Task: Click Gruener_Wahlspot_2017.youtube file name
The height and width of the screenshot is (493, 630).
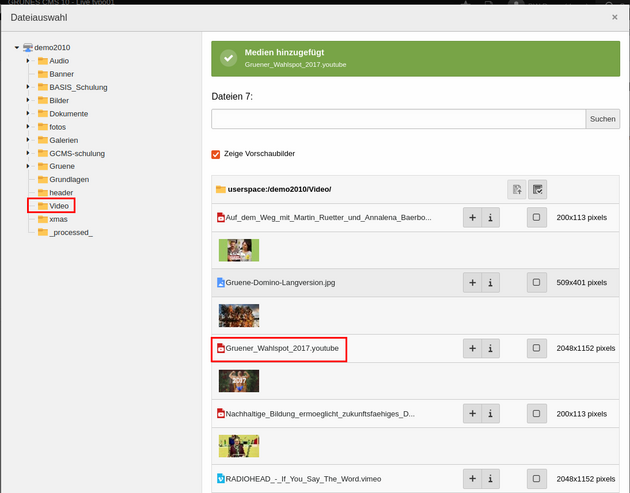Action: tap(282, 348)
